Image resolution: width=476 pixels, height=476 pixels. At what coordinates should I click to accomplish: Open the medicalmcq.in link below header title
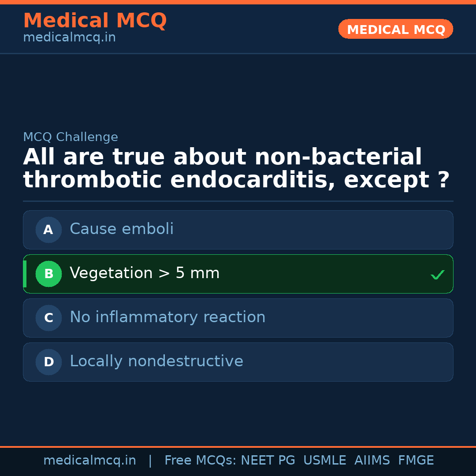69,38
